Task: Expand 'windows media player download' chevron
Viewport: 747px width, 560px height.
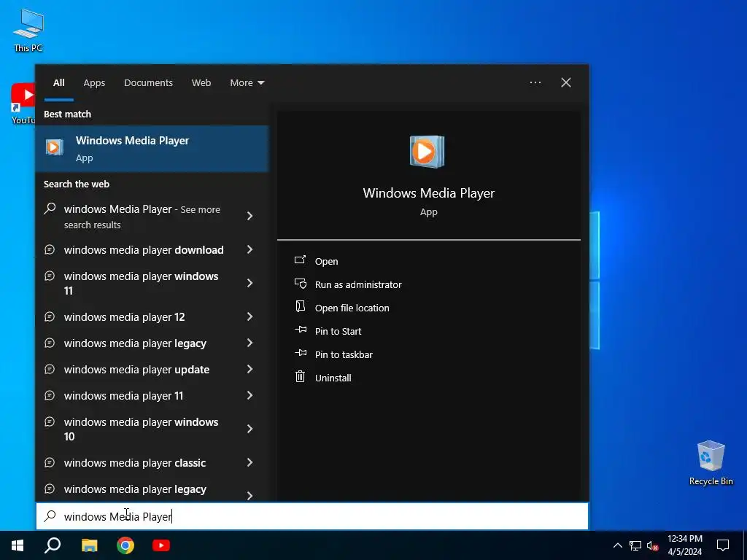Action: click(x=249, y=249)
